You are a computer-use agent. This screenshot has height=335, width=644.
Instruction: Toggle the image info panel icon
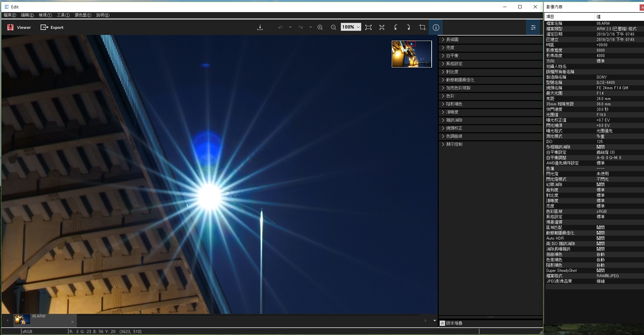436,28
